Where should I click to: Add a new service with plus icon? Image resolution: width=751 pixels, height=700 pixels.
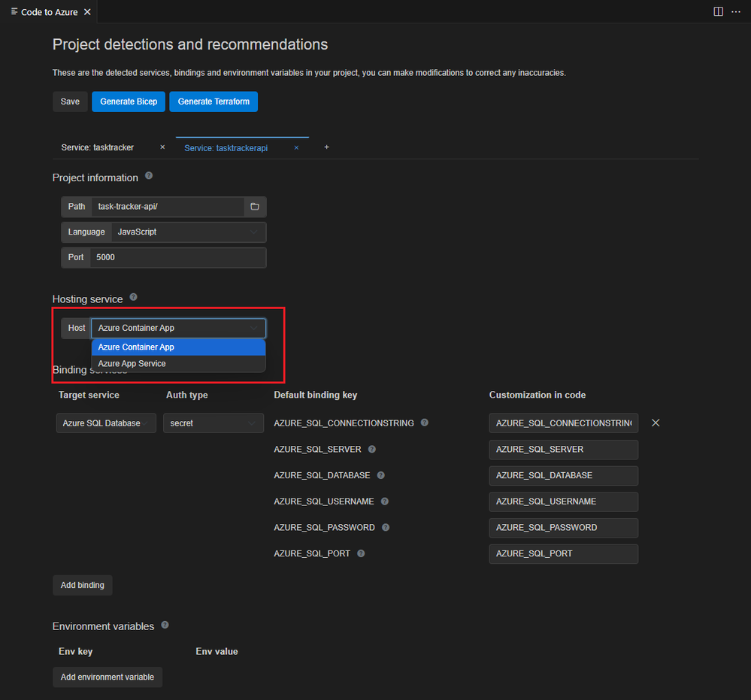[x=327, y=147]
